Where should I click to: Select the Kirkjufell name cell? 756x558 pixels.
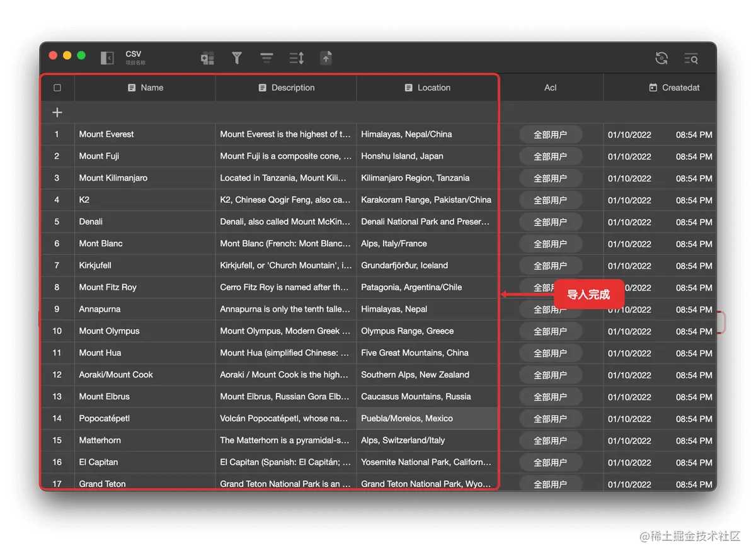[145, 265]
